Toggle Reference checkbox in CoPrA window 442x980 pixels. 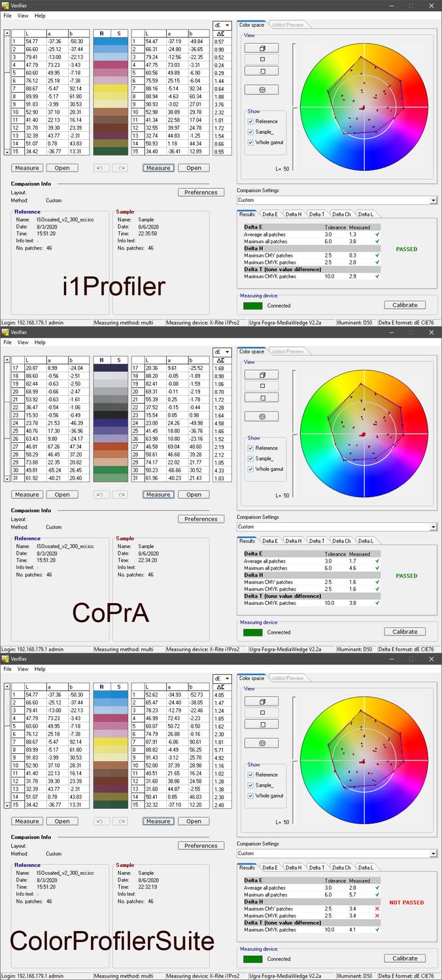pos(251,448)
